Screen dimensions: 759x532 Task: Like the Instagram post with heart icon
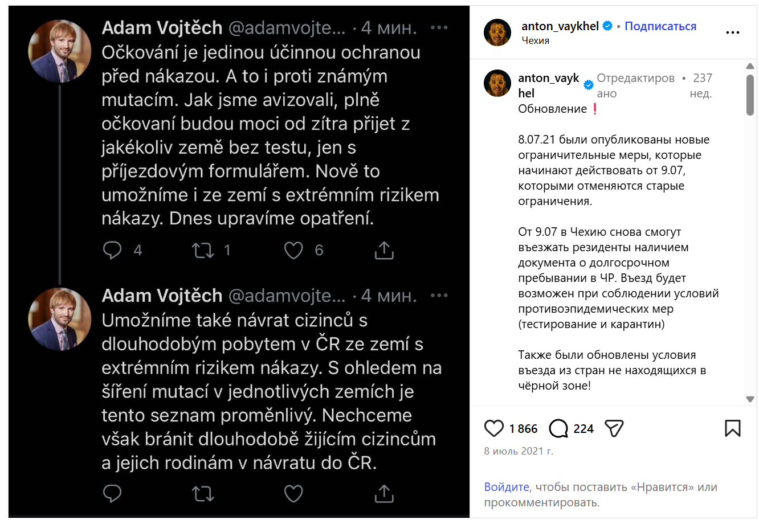pyautogui.click(x=493, y=428)
